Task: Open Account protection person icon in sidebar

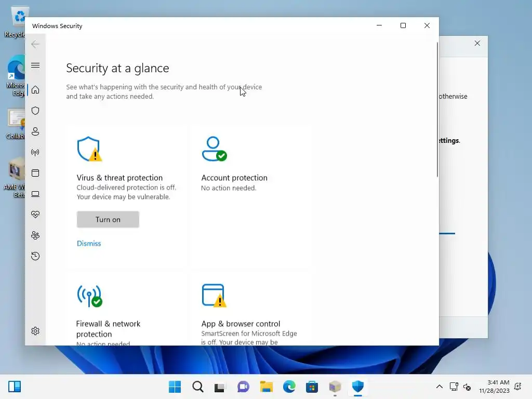Action: (35, 131)
